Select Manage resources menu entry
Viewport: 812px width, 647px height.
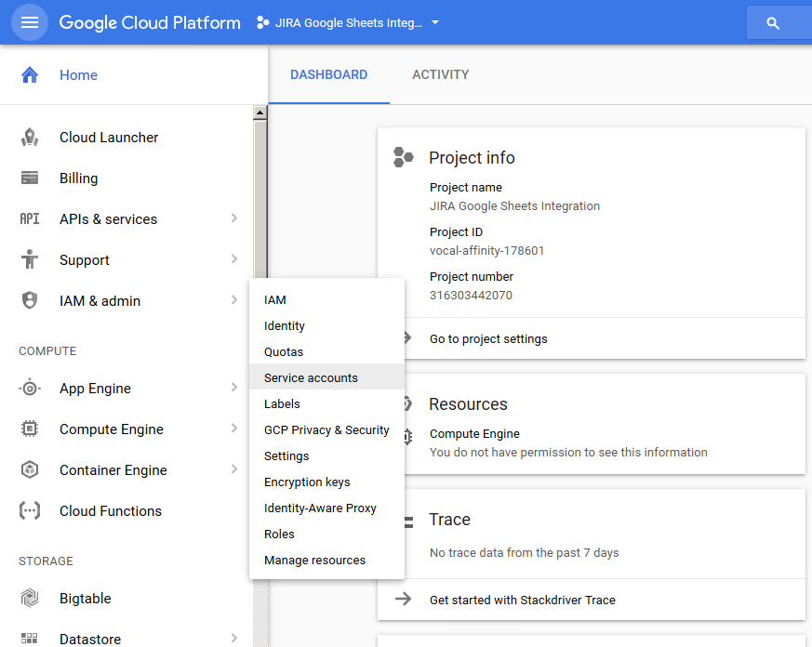point(314,561)
